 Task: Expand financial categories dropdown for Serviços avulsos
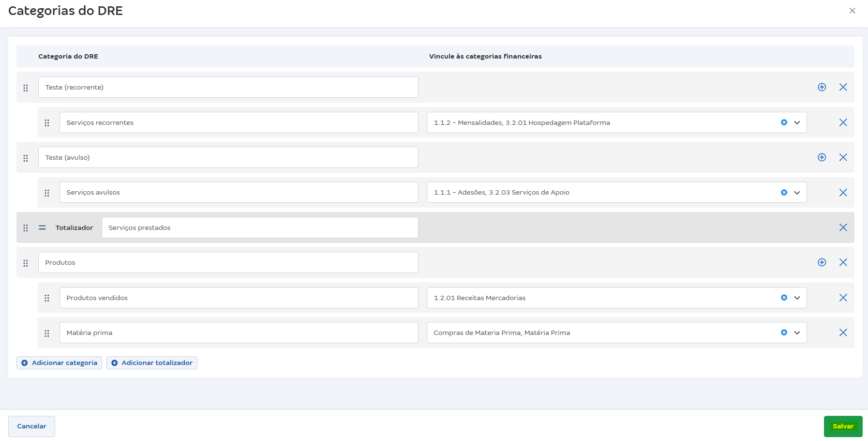797,192
